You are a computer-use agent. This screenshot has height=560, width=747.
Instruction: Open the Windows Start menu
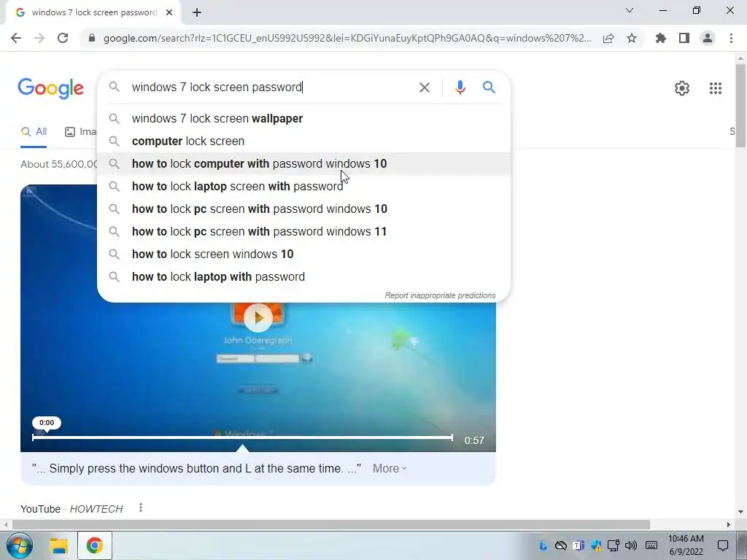coord(20,545)
